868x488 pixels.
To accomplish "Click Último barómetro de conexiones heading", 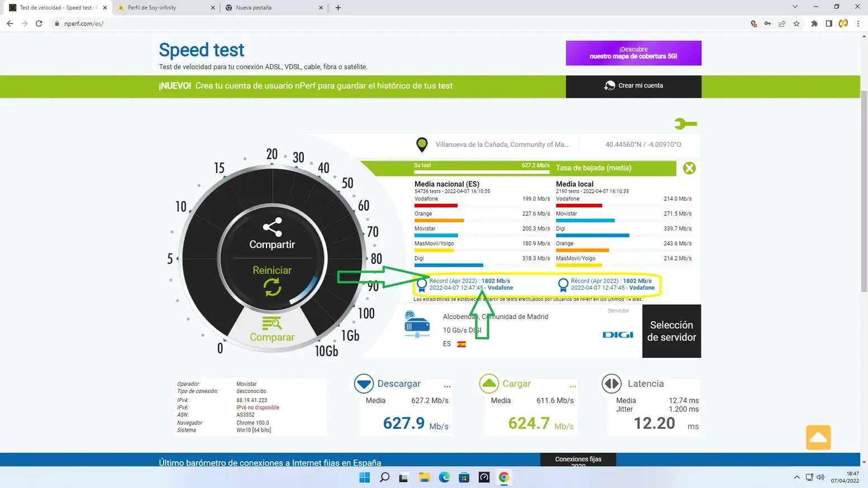I will pos(270,462).
